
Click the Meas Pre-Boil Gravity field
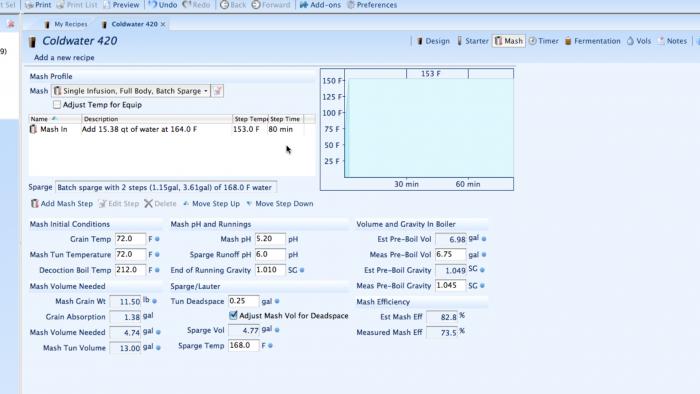coord(450,286)
